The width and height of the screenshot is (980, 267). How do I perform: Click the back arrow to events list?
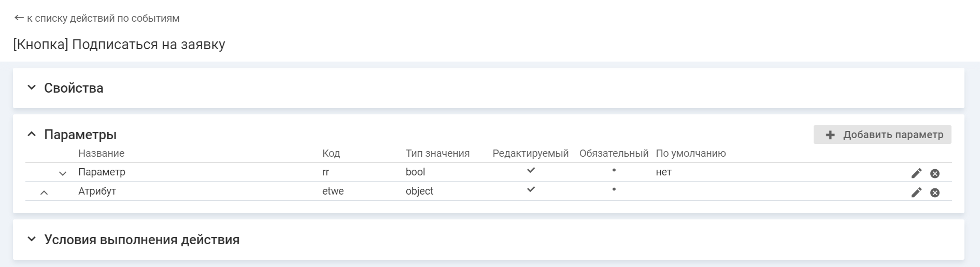coord(19,18)
